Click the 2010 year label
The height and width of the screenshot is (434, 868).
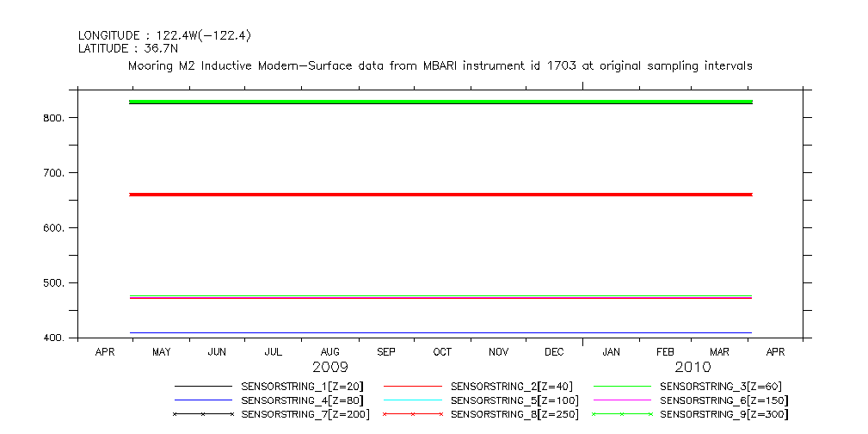point(693,368)
